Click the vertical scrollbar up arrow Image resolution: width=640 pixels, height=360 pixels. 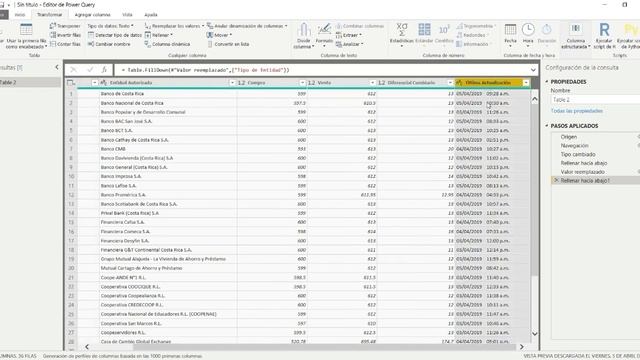535,99
